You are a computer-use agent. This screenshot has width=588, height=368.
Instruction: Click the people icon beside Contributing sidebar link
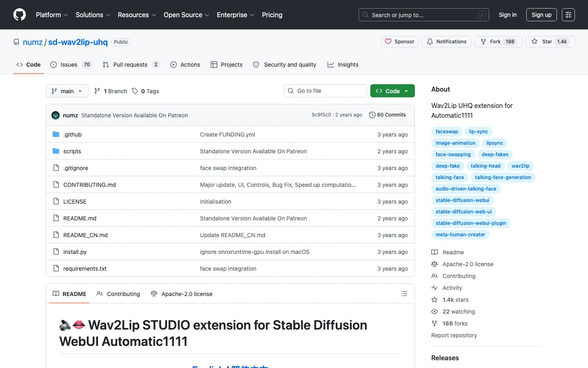coord(434,276)
